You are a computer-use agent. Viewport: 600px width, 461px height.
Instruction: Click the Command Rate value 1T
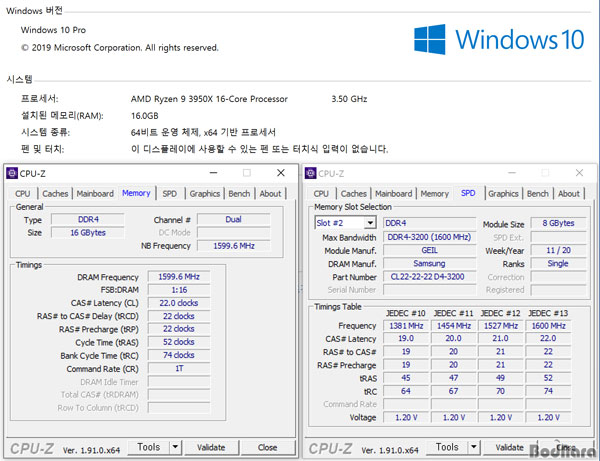click(179, 368)
